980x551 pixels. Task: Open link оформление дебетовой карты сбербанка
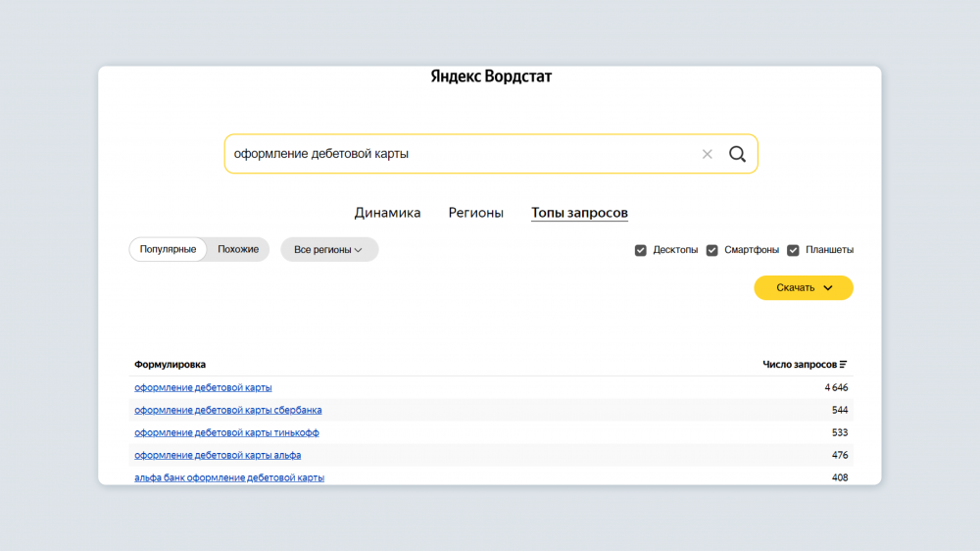228,410
